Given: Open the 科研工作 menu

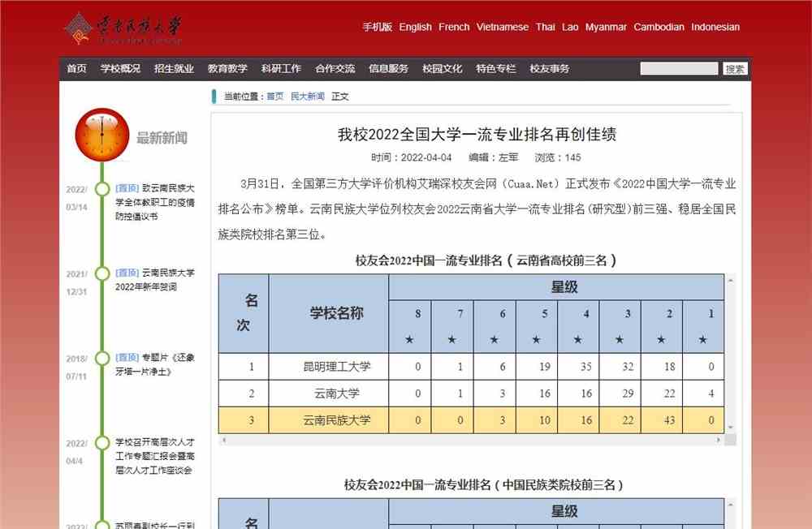Looking at the screenshot, I should point(281,68).
